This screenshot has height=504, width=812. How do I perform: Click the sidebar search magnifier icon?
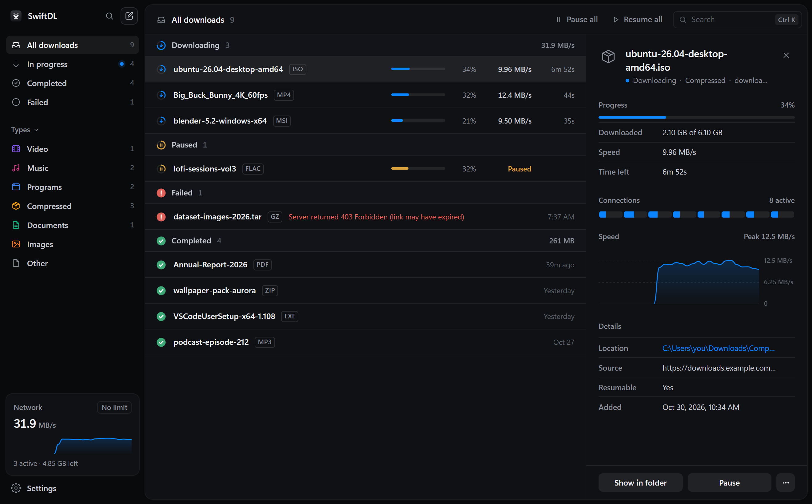pyautogui.click(x=109, y=16)
